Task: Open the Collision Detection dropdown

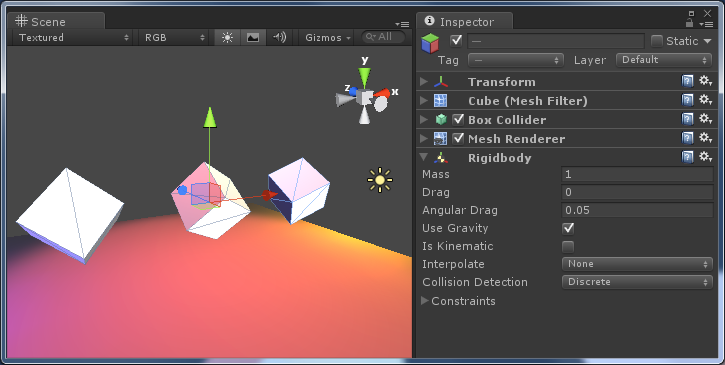Action: tap(637, 282)
